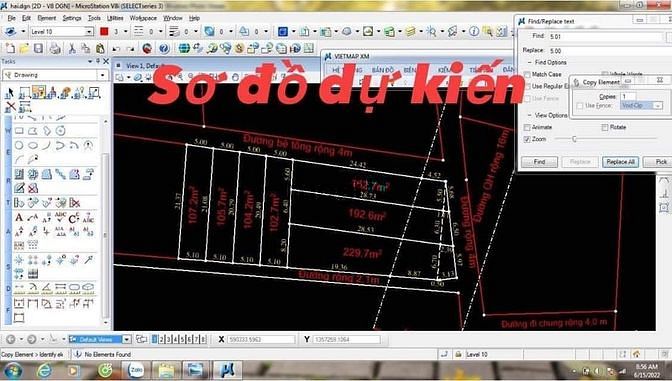
Task: Activate the Place Text 'A' tool
Action: pyautogui.click(x=19, y=217)
